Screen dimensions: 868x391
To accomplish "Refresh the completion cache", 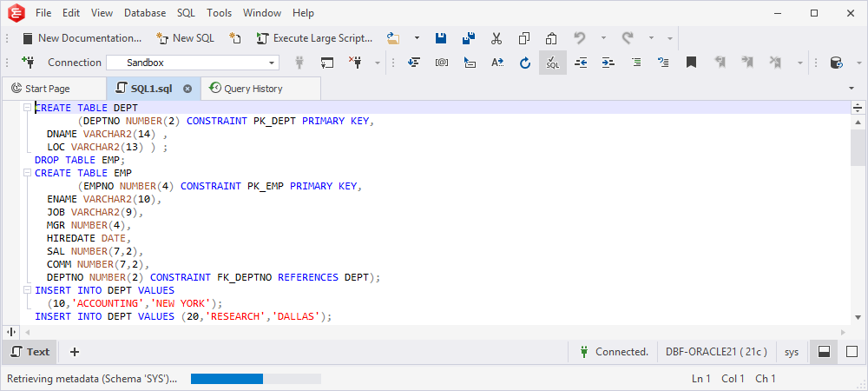I will 525,63.
